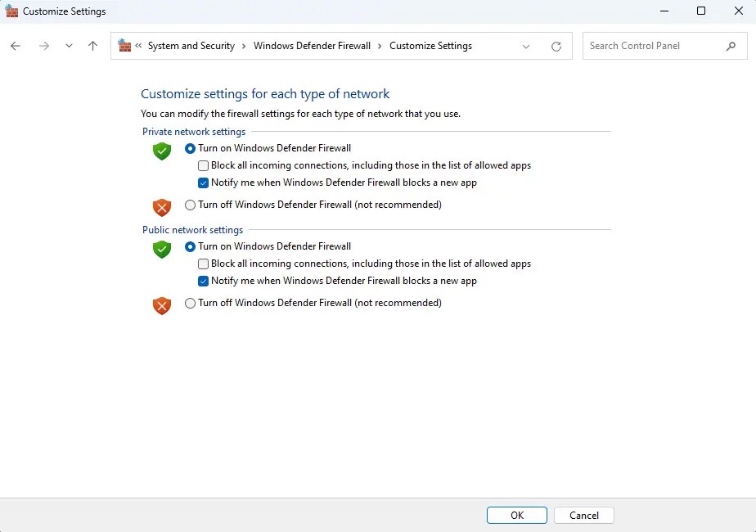Click the Cancel button
The width and height of the screenshot is (756, 532).
coord(584,515)
